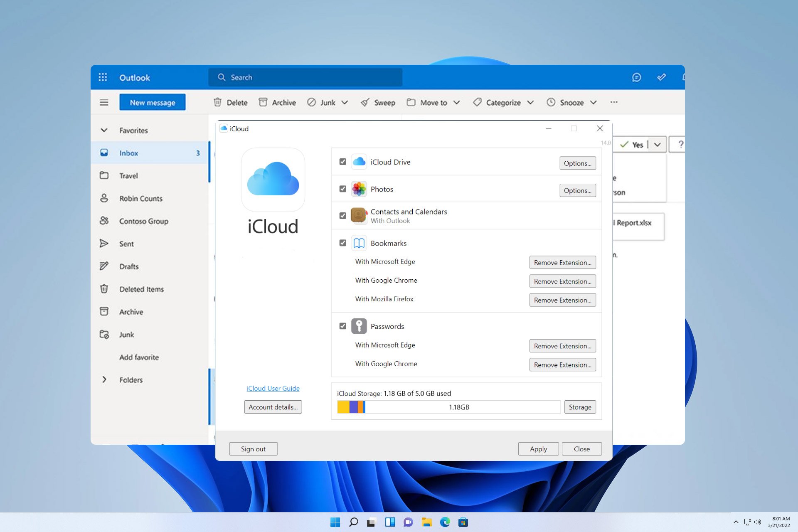Click the Contoso Group people icon
This screenshot has height=532, width=798.
(104, 221)
